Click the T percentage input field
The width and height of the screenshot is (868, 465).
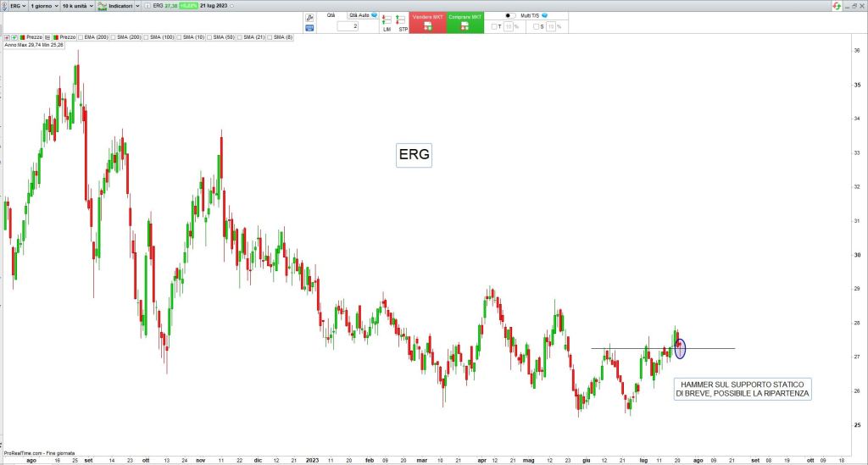(x=509, y=26)
